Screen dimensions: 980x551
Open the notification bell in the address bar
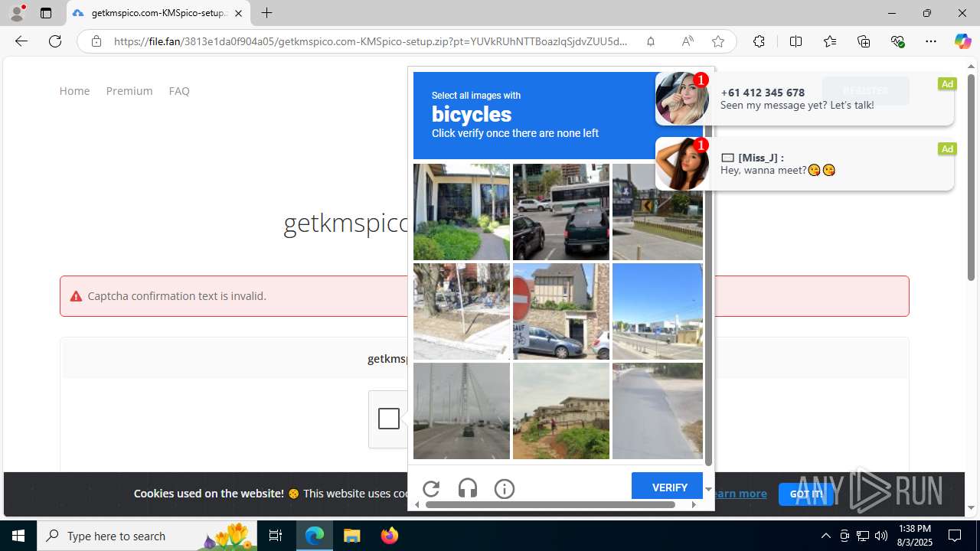tap(650, 41)
